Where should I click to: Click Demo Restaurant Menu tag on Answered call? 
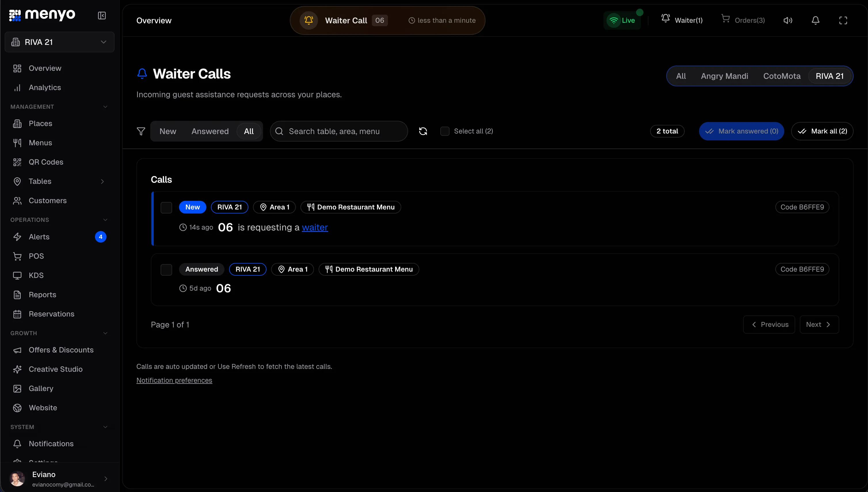point(369,269)
